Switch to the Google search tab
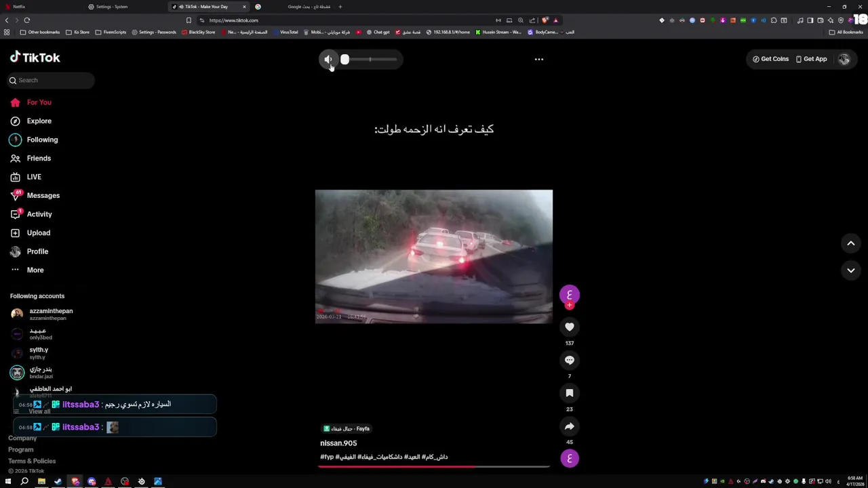The height and width of the screenshot is (488, 868). click(x=309, y=7)
